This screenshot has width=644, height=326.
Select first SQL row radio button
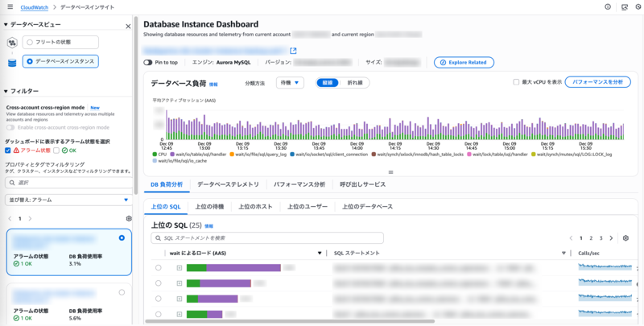click(159, 268)
